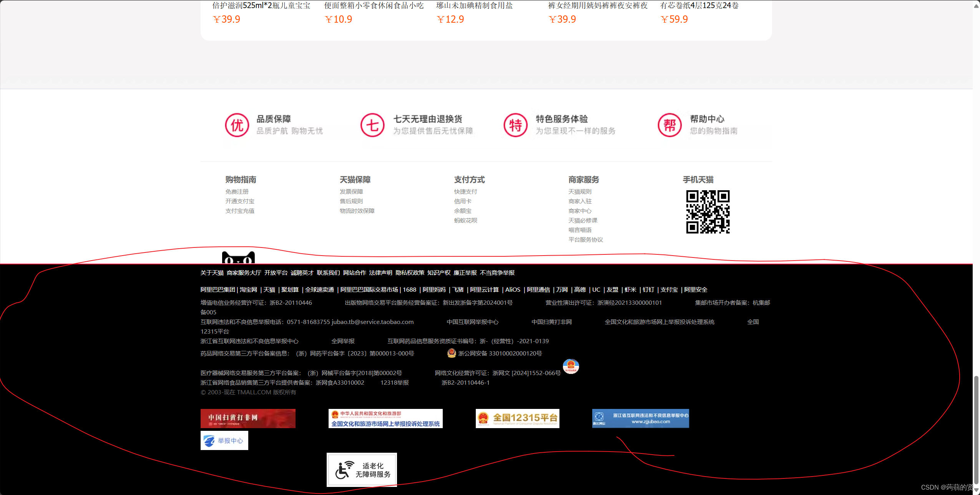
Task: Click the Tmall black cat logo
Action: pos(238,258)
